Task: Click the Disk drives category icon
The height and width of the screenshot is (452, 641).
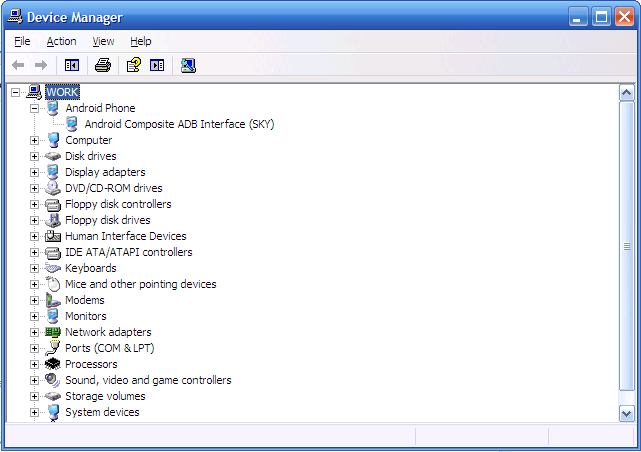Action: coord(53,156)
